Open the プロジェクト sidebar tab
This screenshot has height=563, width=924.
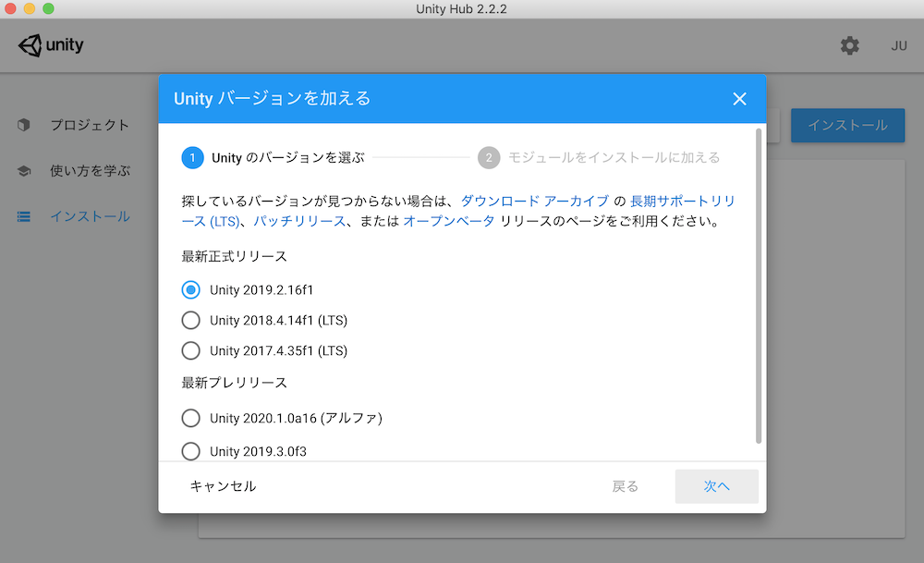[90, 125]
